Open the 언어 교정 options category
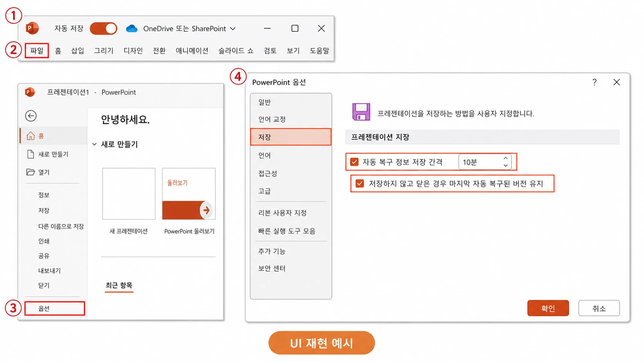 click(x=272, y=119)
